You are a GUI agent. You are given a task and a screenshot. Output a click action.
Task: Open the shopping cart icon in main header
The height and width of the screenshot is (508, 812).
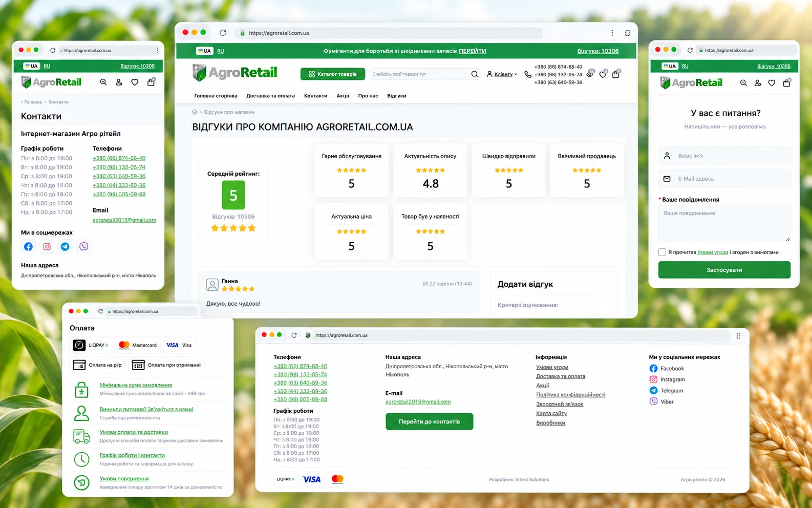click(616, 74)
